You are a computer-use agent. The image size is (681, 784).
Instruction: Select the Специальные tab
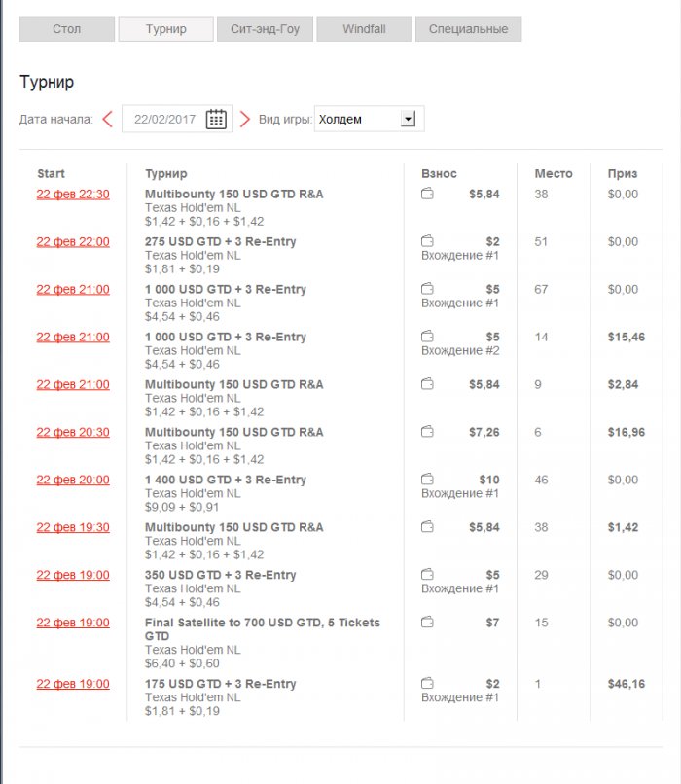coord(469,29)
